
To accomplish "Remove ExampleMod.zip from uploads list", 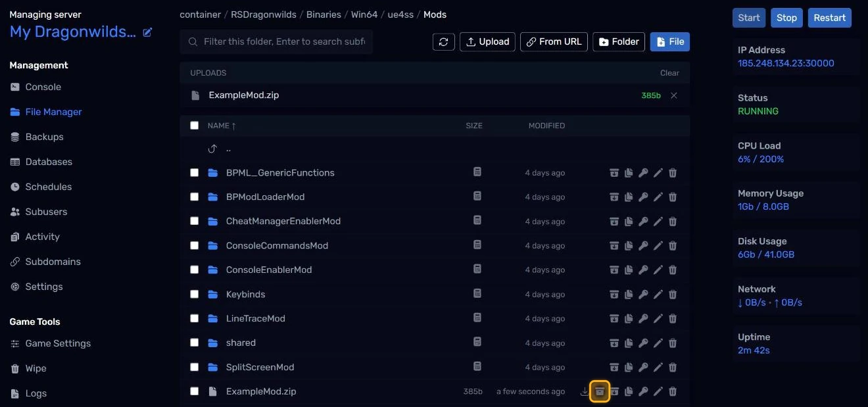I will [x=674, y=95].
